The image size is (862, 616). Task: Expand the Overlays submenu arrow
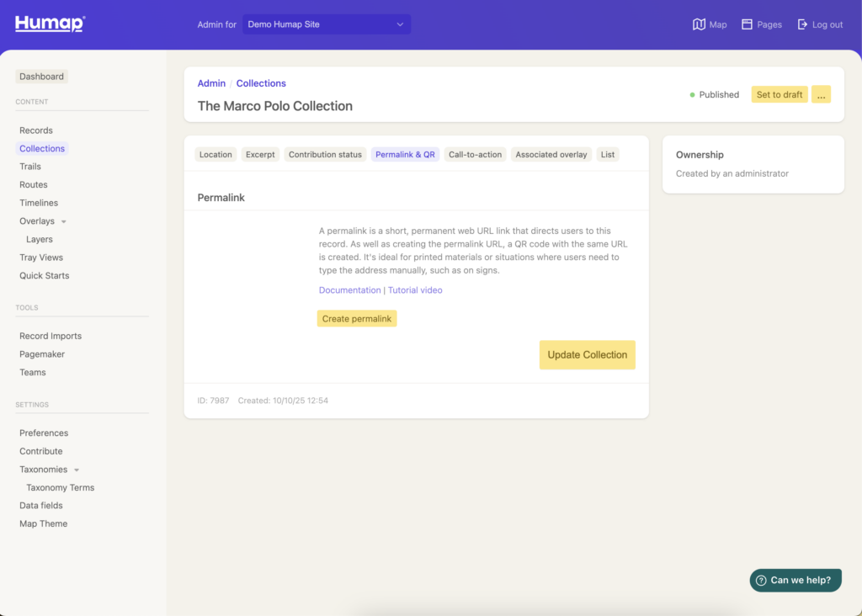(64, 222)
